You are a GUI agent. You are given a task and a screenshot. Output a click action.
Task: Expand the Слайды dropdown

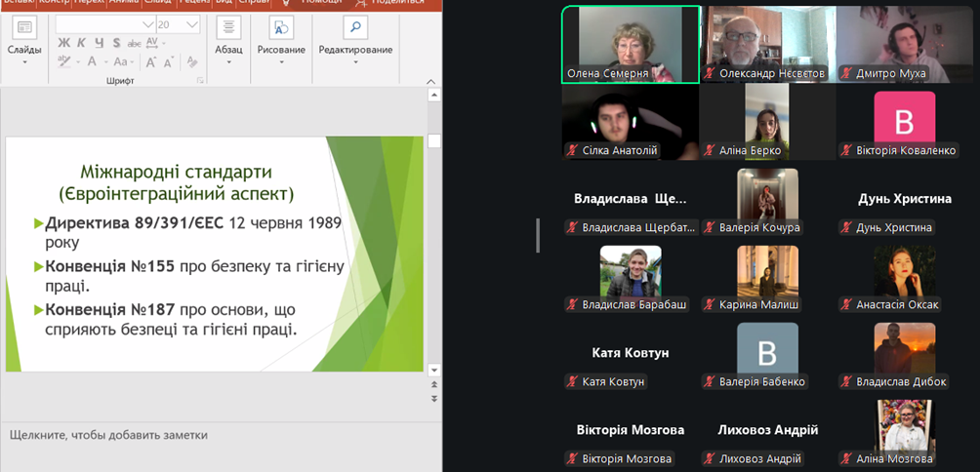point(24,62)
